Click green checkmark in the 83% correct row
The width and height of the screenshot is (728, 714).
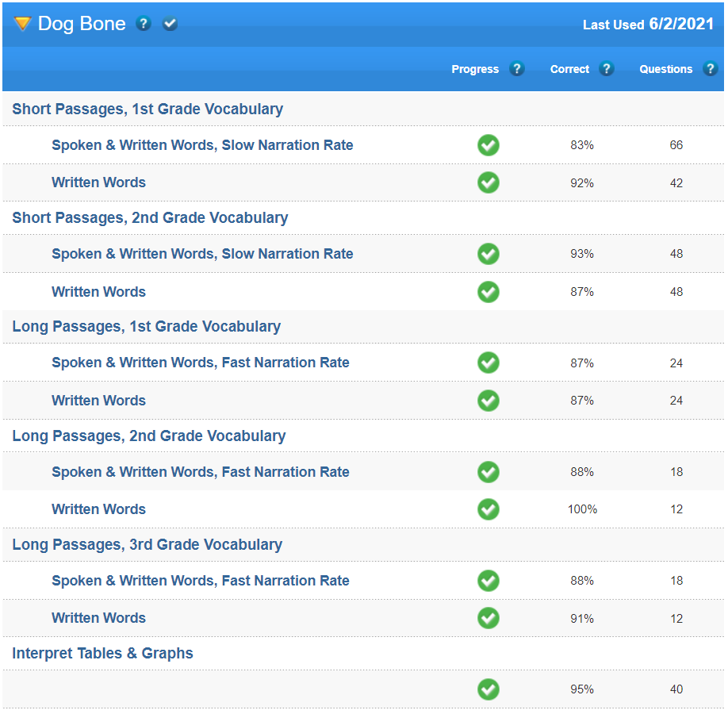489,145
